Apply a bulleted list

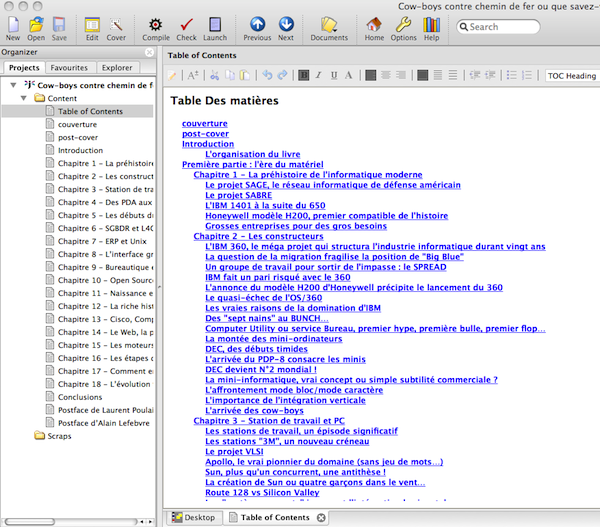point(512,75)
